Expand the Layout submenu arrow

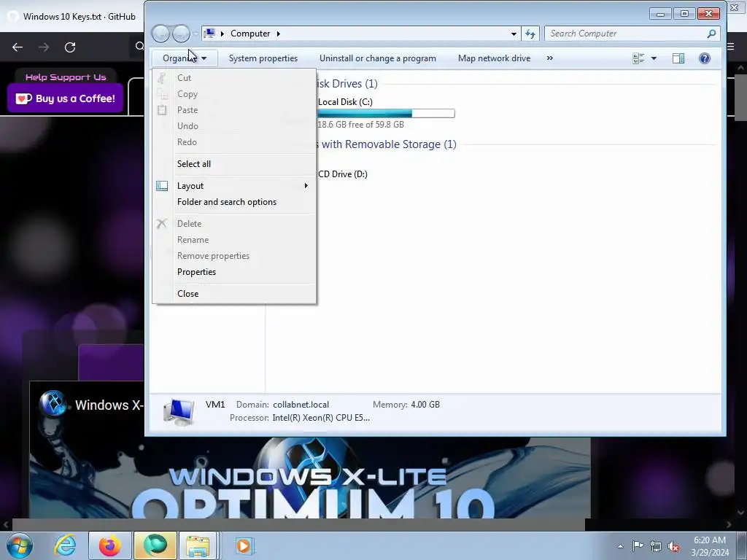click(x=306, y=186)
